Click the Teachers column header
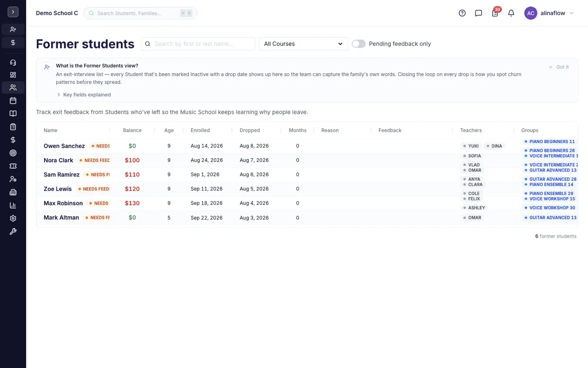This screenshot has height=368, width=588. tap(471, 130)
